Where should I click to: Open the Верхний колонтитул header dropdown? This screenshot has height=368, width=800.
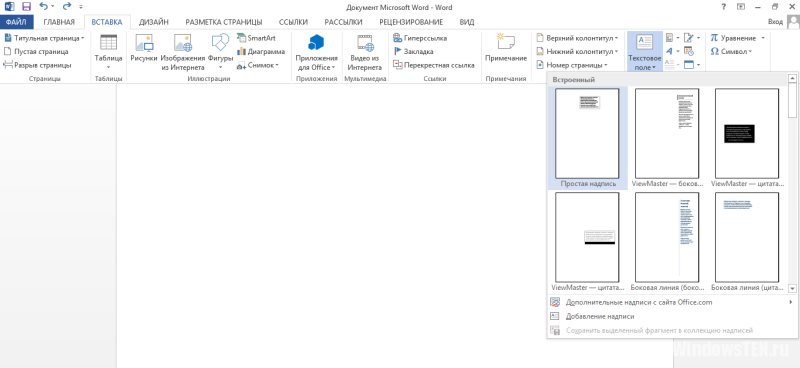577,38
